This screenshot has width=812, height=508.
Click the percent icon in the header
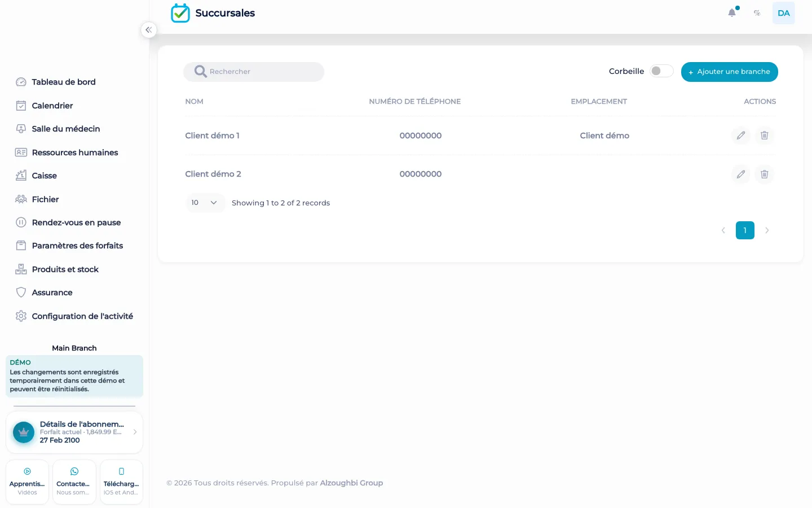click(757, 13)
